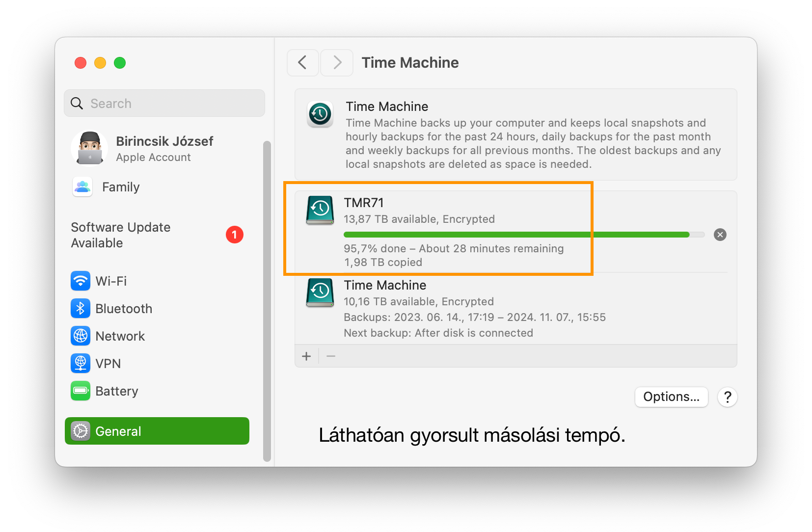Click '95,7% done – About 28 minutes remaining'
The height and width of the screenshot is (532, 812).
(454, 248)
